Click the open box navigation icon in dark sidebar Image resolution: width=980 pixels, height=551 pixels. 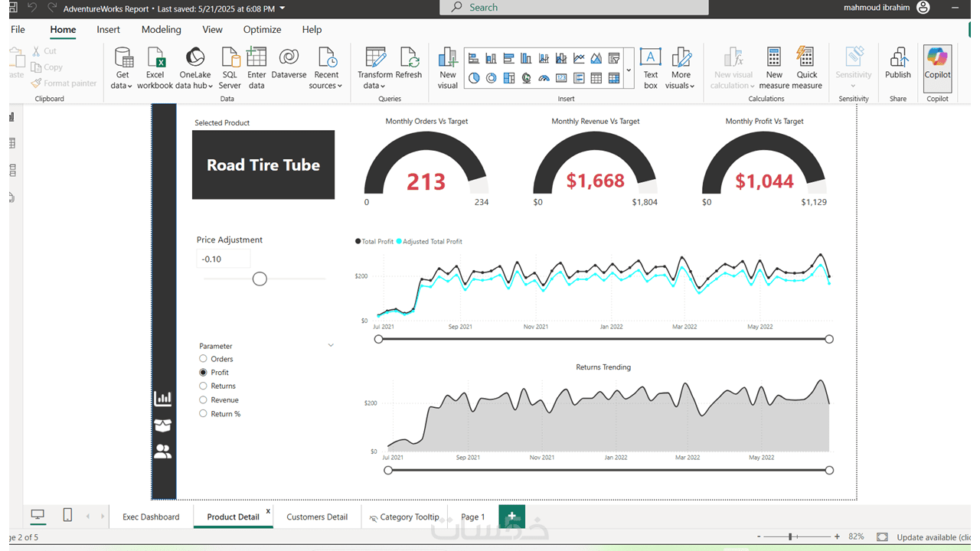[x=163, y=425]
